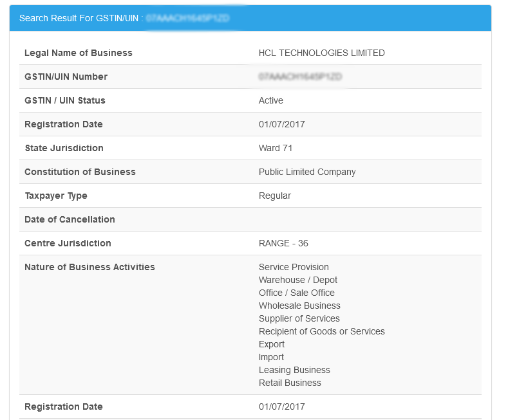This screenshot has height=420, width=508.
Task: Click the Recipient of Goods or Services entry
Action: [321, 331]
